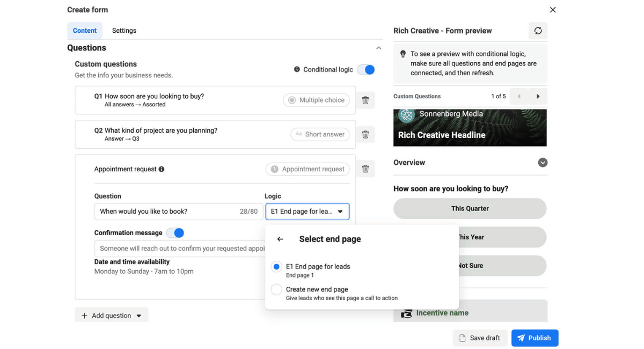The width and height of the screenshot is (644, 349).
Task: Open the Add question dropdown arrow
Action: (140, 315)
